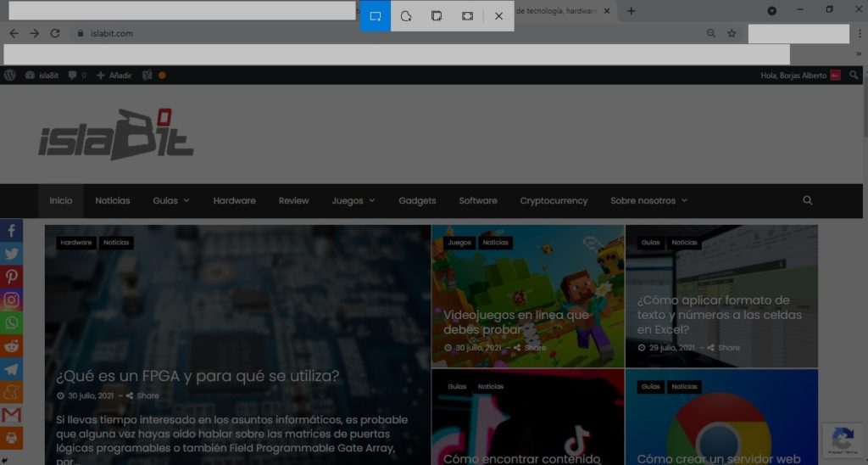Click the Pinterest share icon in sidebar

point(11,277)
